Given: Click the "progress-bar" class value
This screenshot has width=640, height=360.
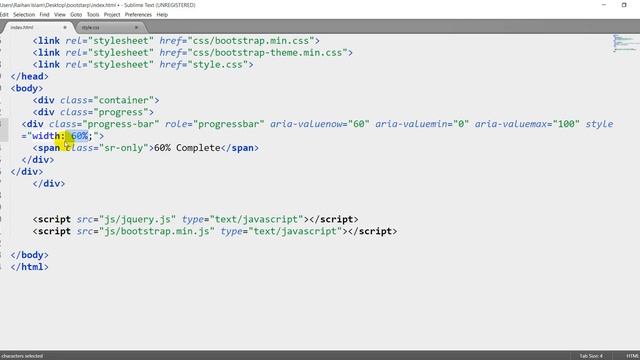Looking at the screenshot, I should 121,124.
